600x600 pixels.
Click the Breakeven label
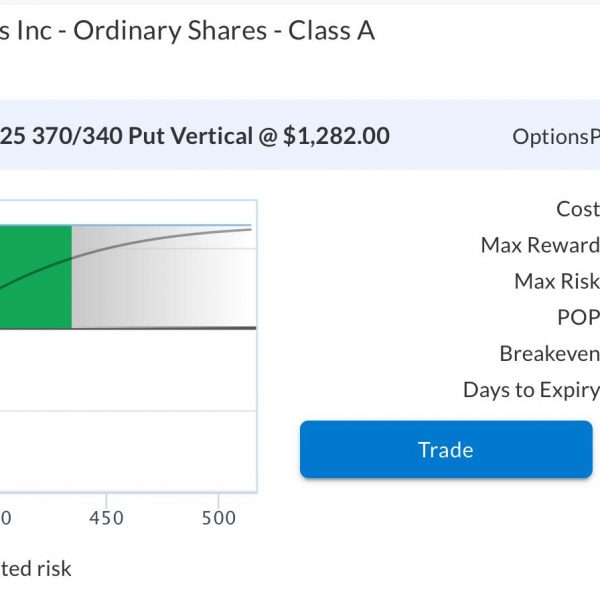549,353
